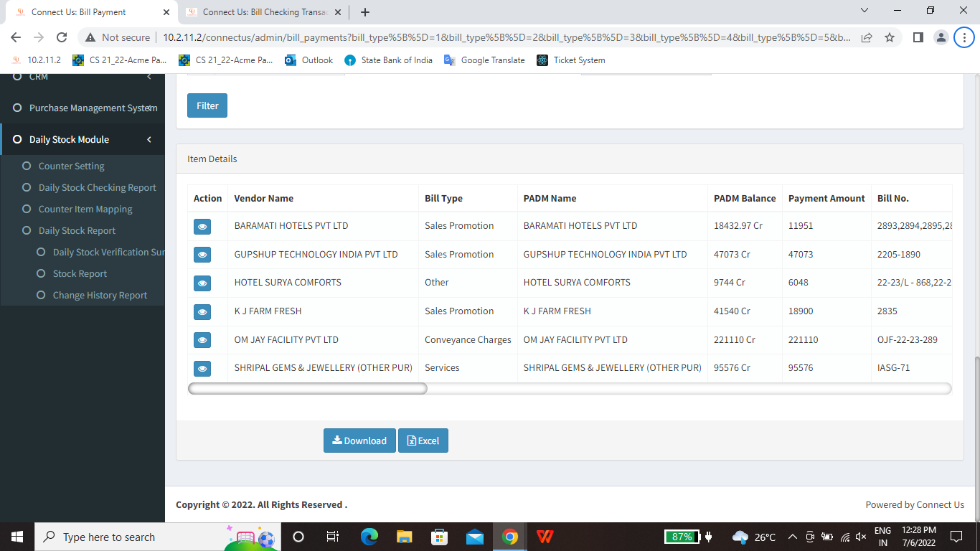
Task: Open Chrome three-dot menu
Action: point(963,37)
